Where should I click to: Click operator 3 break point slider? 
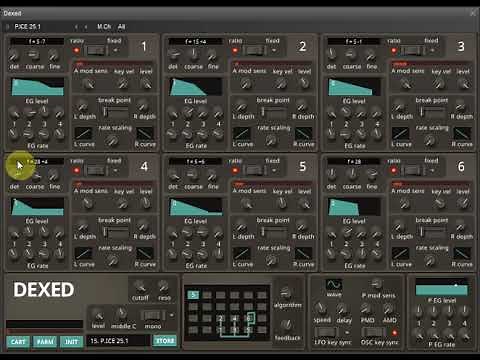point(432,111)
